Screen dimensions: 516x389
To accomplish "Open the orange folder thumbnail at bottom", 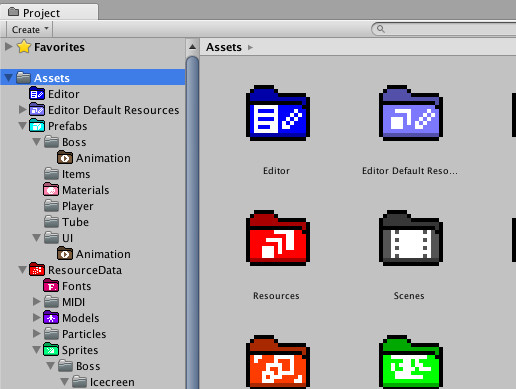I will point(278,362).
